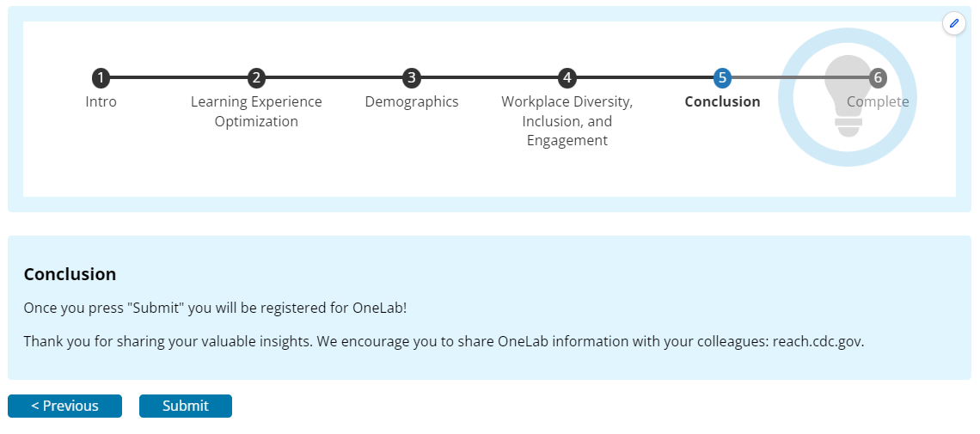
Task: Select step 4 circle marker
Action: point(567,78)
